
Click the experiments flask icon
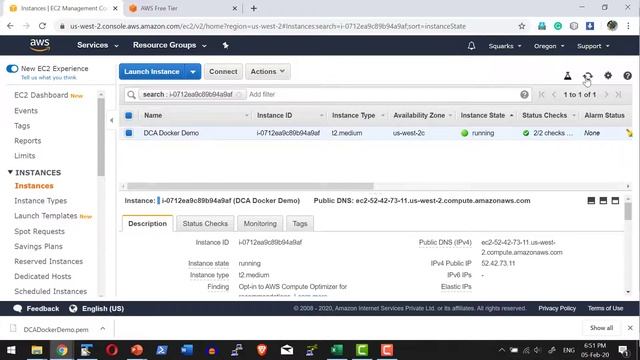[x=567, y=76]
